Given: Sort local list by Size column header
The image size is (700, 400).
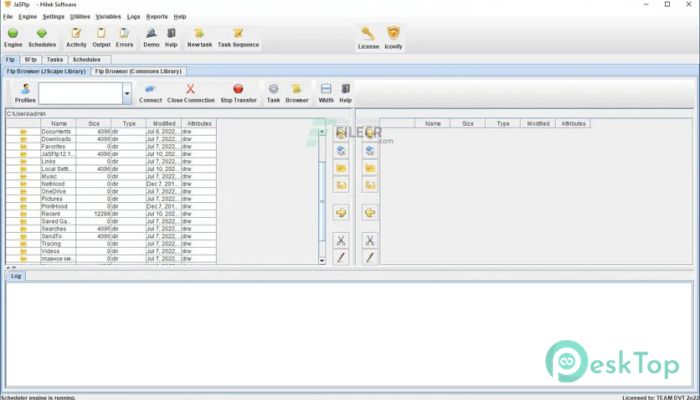Looking at the screenshot, I should pos(94,123).
